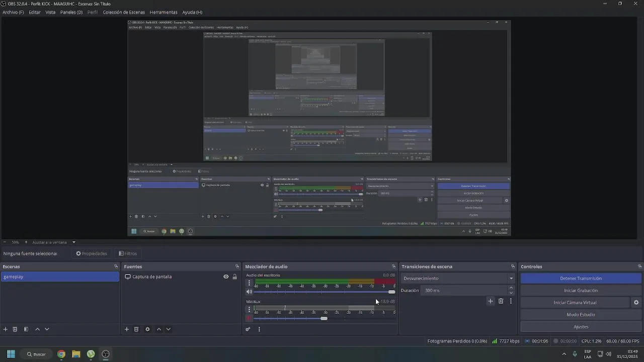
Task: Move scene up with the arrow icon
Action: point(37,329)
